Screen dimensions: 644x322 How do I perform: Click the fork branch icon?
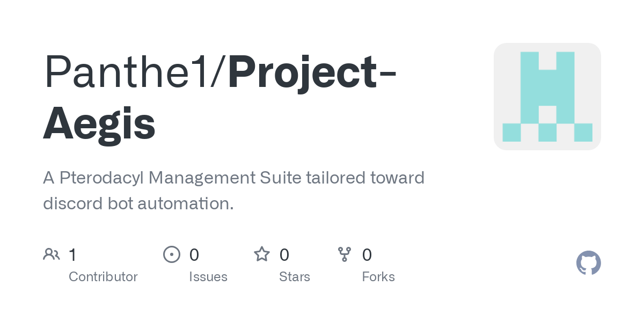coord(345,254)
